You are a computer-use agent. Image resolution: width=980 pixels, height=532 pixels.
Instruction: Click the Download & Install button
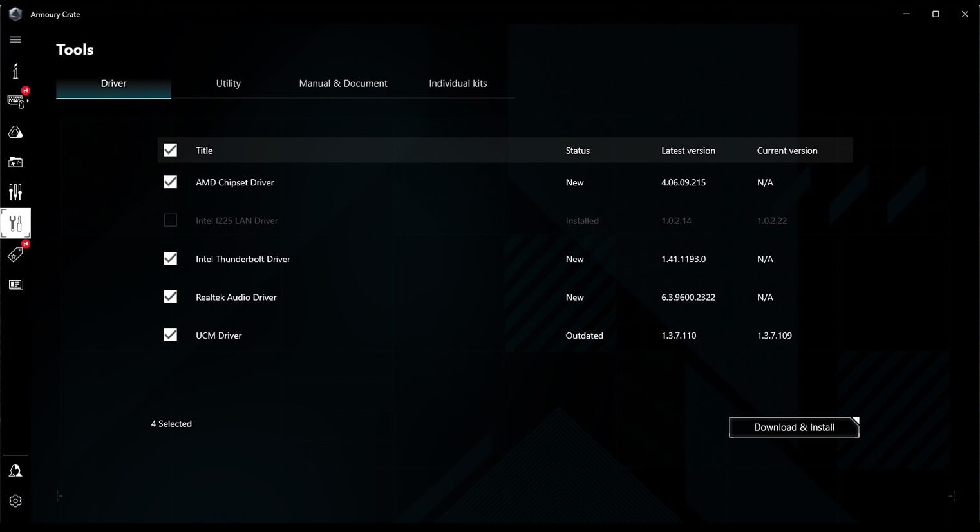(x=794, y=427)
